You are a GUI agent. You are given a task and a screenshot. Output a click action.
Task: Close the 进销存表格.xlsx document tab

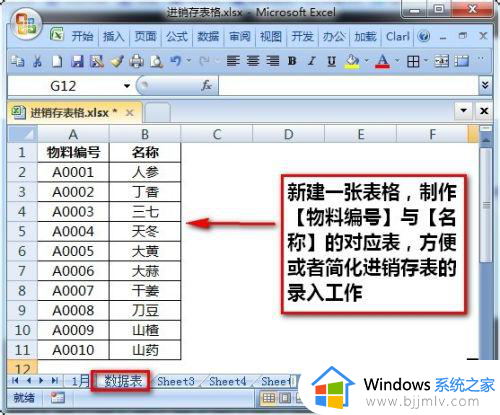(x=130, y=113)
